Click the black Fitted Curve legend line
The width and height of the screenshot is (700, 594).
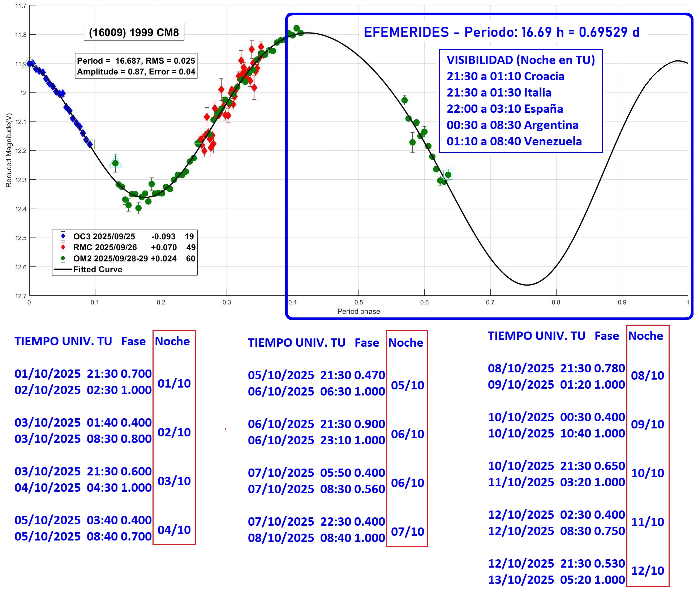tap(63, 269)
